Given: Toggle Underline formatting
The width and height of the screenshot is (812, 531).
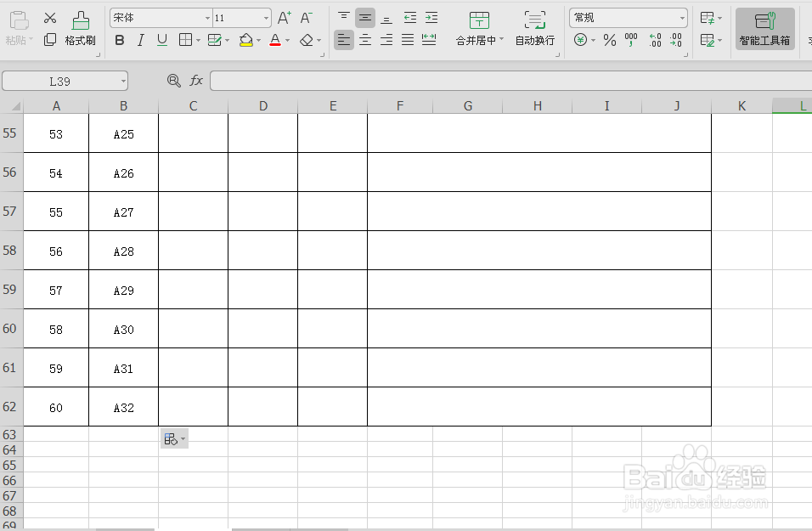Looking at the screenshot, I should pyautogui.click(x=162, y=40).
